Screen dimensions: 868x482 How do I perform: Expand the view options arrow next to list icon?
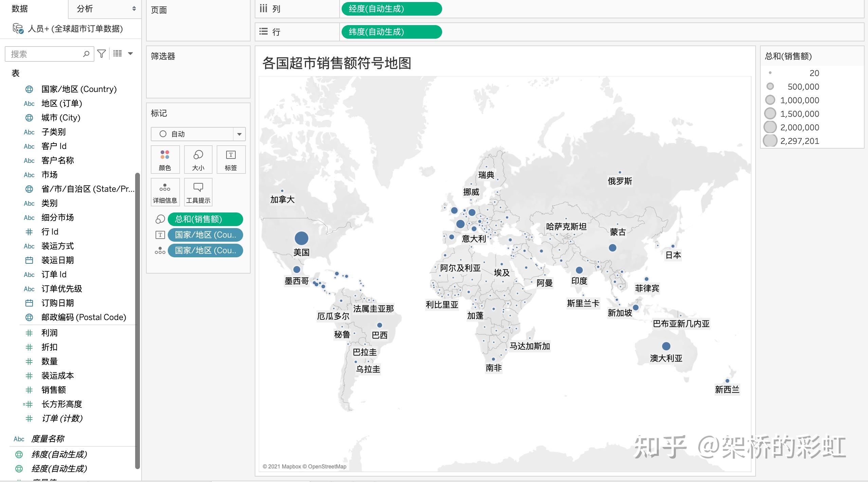(x=130, y=54)
